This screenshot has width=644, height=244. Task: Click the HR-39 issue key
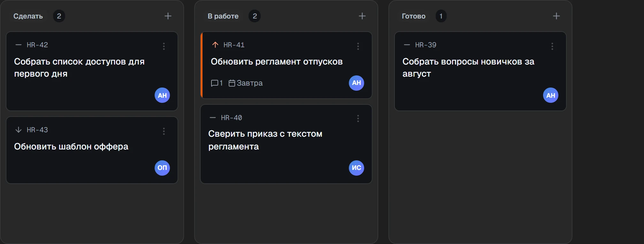pyautogui.click(x=426, y=45)
